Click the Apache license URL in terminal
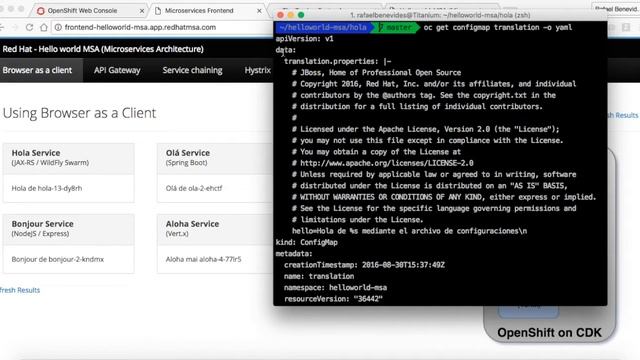The height and width of the screenshot is (360, 640). pyautogui.click(x=387, y=163)
